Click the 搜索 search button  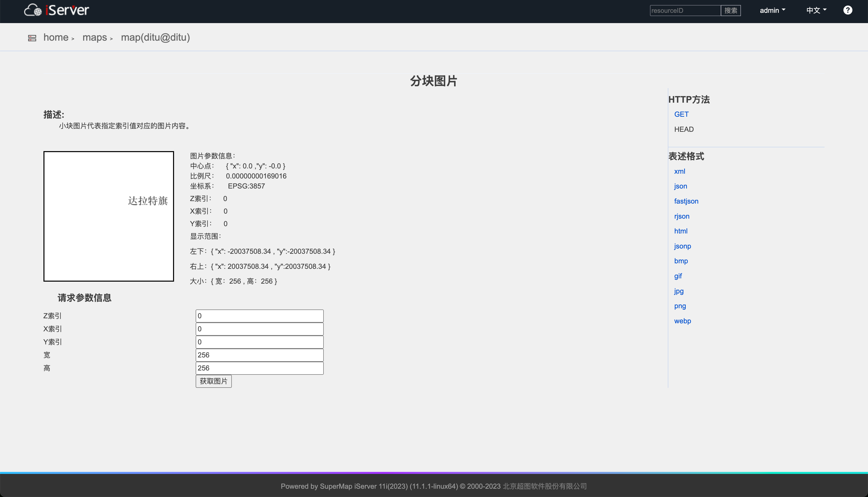point(731,11)
